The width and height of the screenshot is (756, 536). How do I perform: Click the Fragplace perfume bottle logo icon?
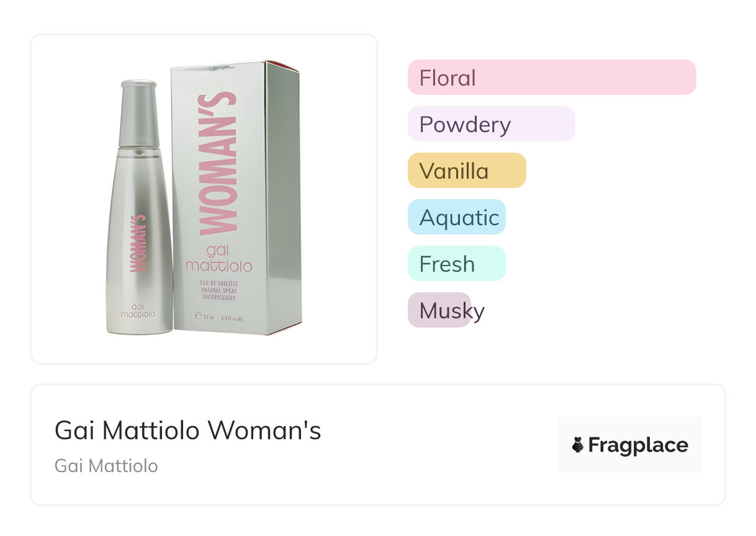(578, 445)
